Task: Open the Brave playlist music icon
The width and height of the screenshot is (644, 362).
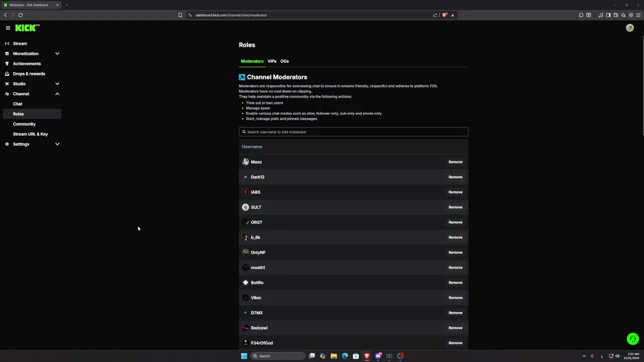Action: [x=601, y=15]
